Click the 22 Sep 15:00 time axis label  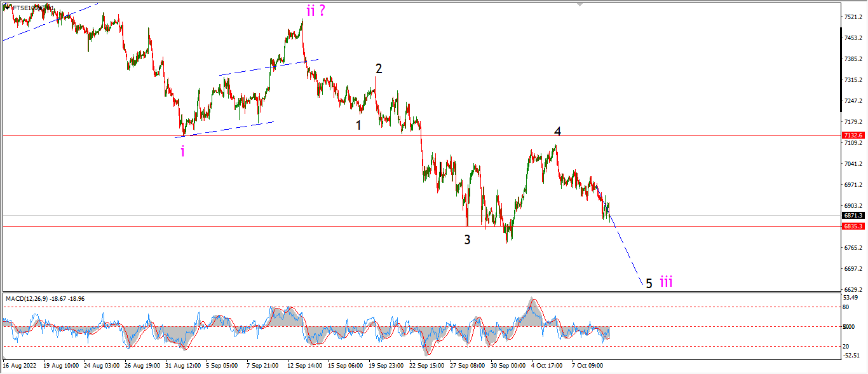pos(427,366)
